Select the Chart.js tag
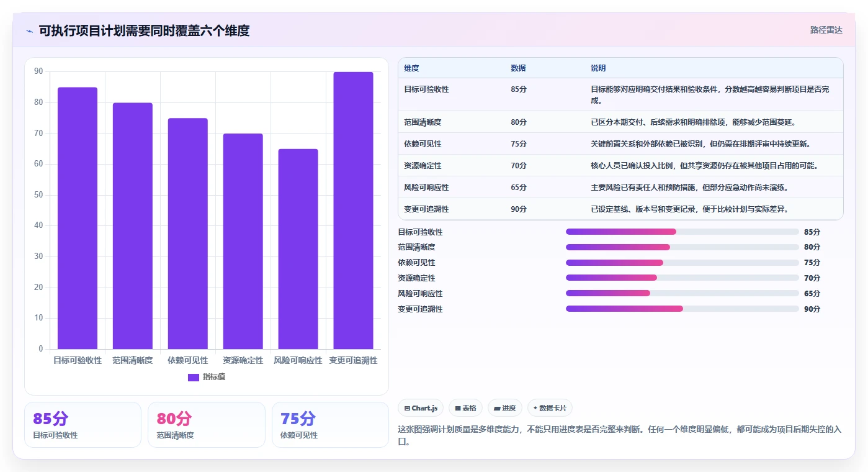This screenshot has height=472, width=868. click(421, 408)
